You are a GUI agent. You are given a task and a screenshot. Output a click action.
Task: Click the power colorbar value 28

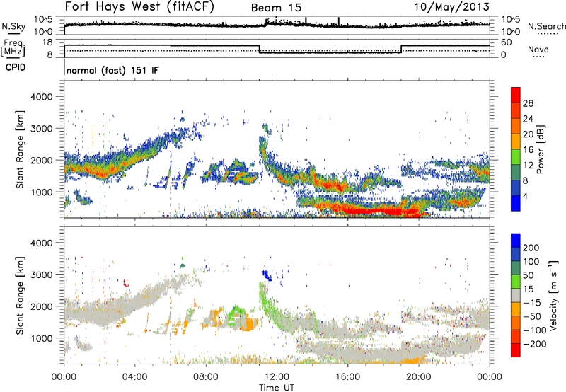(x=528, y=103)
